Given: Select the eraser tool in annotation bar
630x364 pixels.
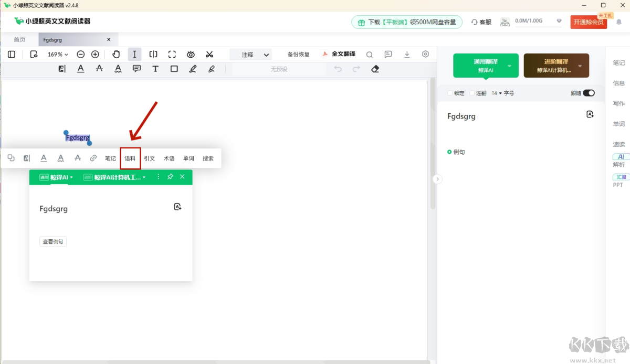Looking at the screenshot, I should click(375, 69).
